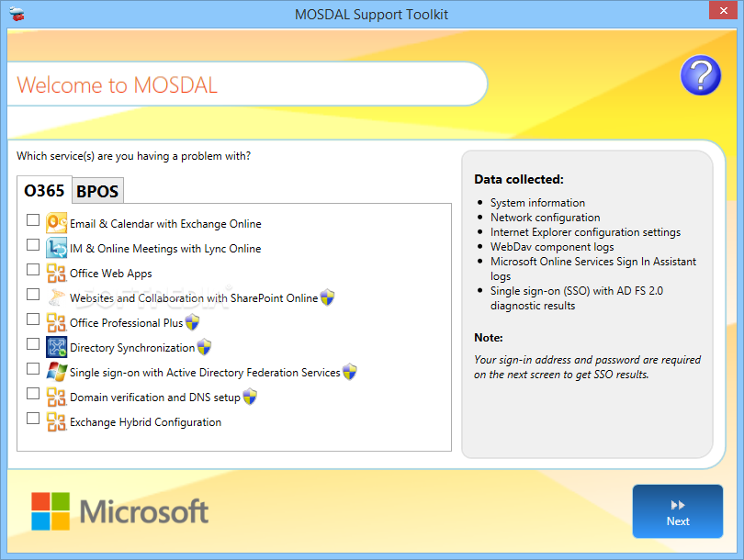Screen dimensions: 744x560
Task: Check Single sign-on with AD Federation Services
Action: [x=33, y=368]
